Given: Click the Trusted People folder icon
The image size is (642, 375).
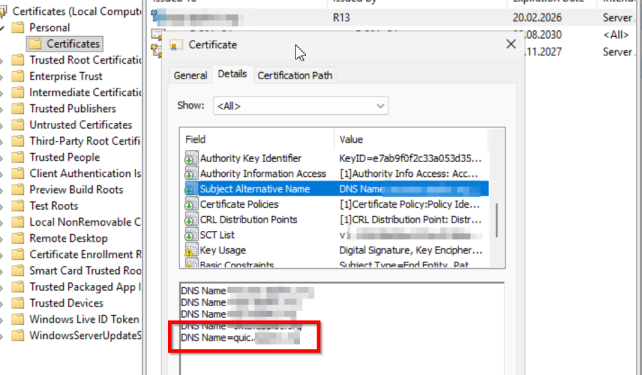Looking at the screenshot, I should (x=18, y=157).
